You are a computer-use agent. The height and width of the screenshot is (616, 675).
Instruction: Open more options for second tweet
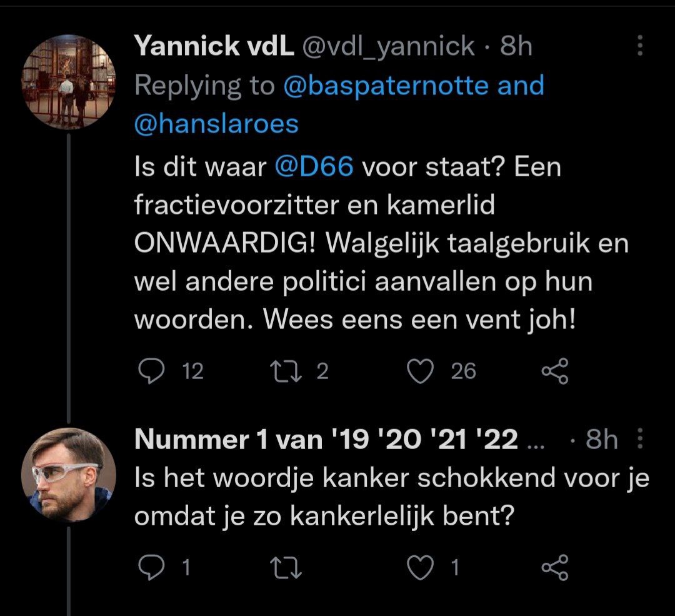click(639, 440)
